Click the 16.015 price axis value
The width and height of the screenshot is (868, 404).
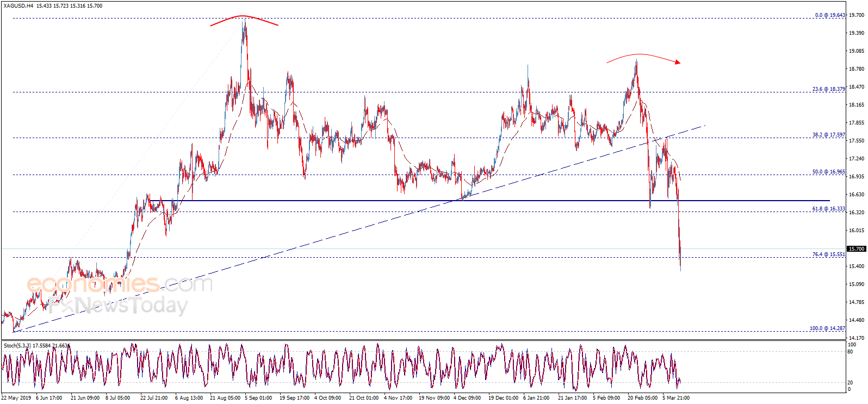pyautogui.click(x=857, y=231)
